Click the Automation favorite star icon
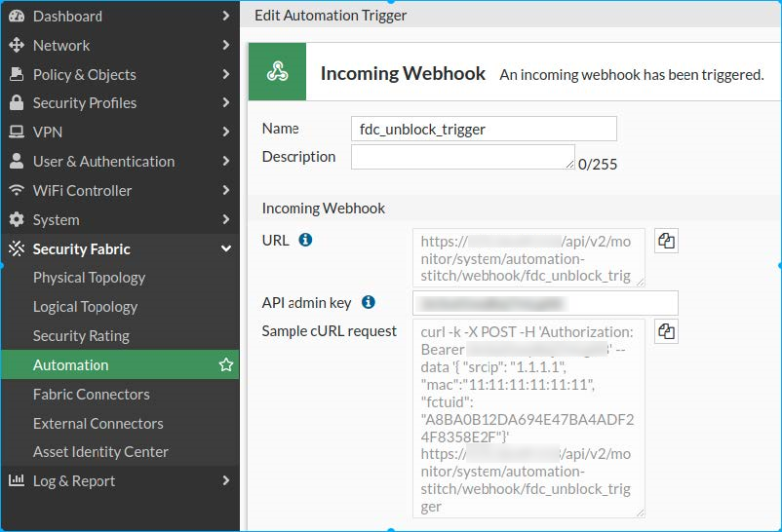Viewport: 782px width, 532px height. click(226, 365)
